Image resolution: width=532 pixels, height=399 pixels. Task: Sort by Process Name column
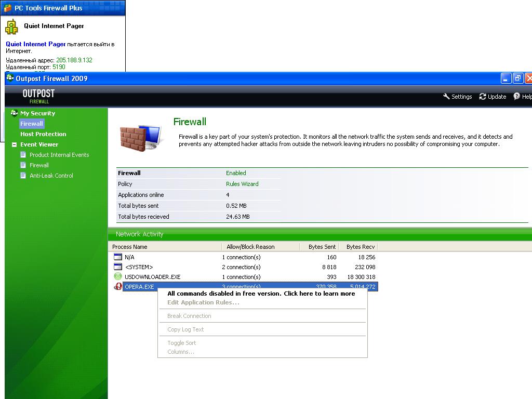tap(165, 247)
